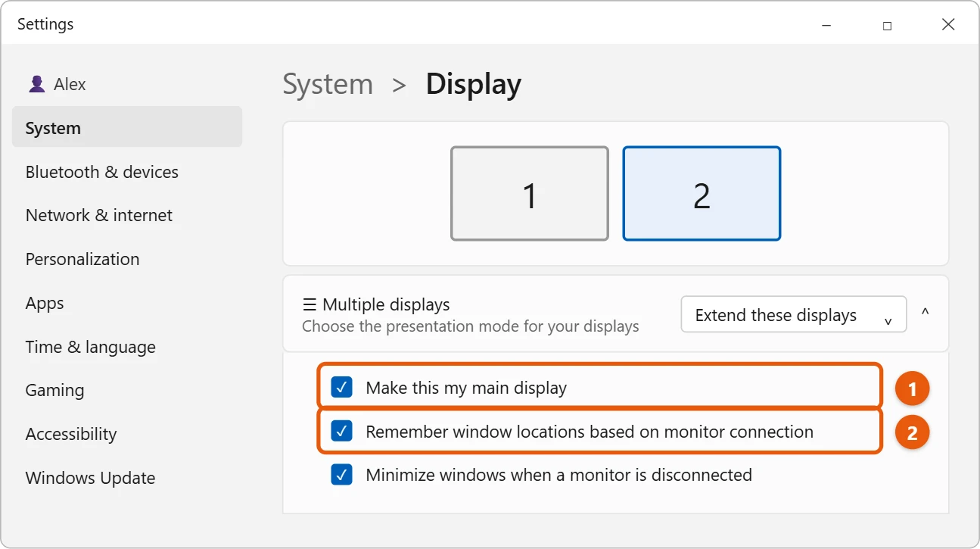
Task: Click the System breadcrumb link
Action: (328, 84)
